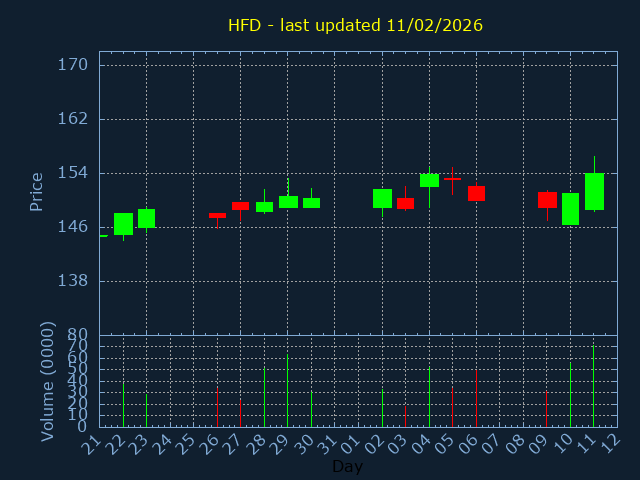The height and width of the screenshot is (480, 640).
Task: Select the green candlestick for day 10
Action: click(x=570, y=209)
